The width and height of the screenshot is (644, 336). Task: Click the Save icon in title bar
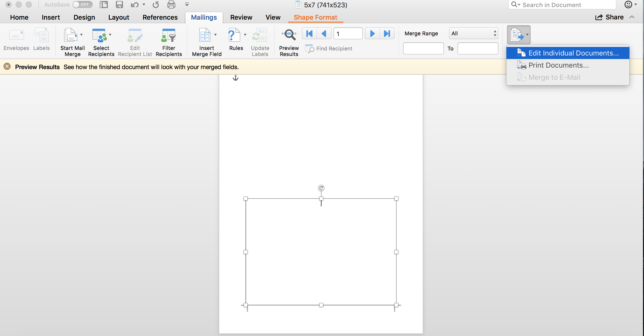tap(119, 5)
